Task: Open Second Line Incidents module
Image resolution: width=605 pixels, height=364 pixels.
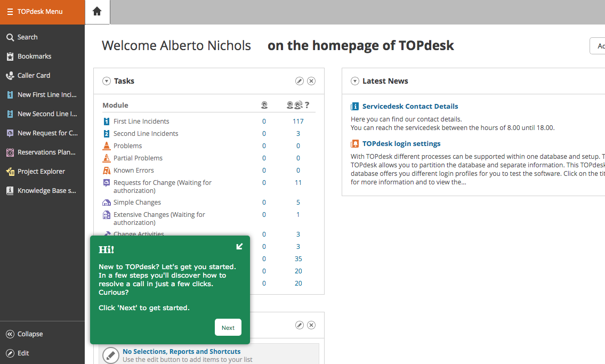Action: coord(146,134)
